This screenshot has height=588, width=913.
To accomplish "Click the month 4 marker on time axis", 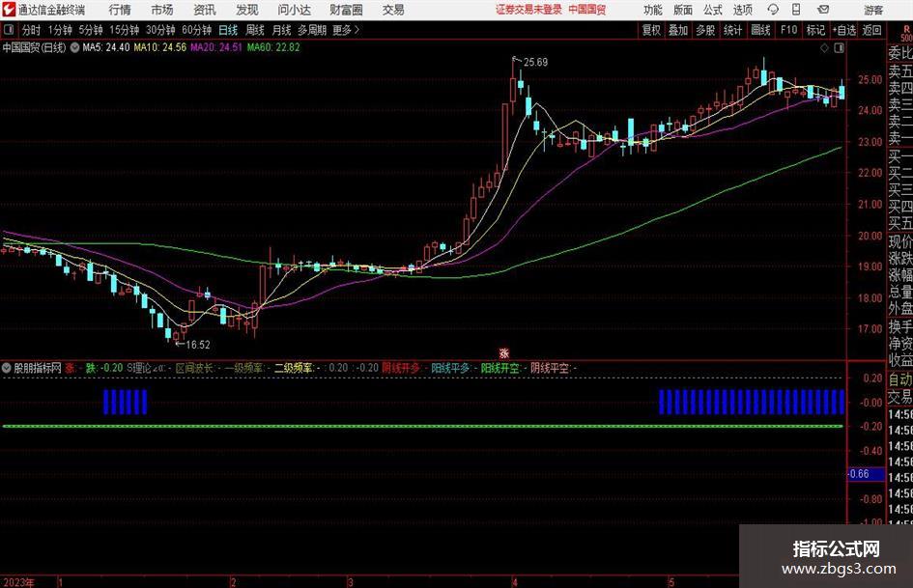I will click(x=515, y=582).
